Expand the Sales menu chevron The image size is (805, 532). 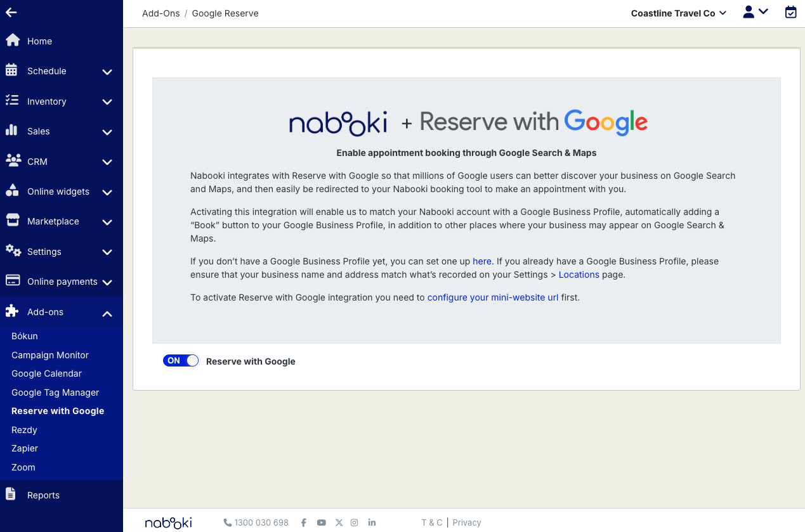[x=107, y=132]
